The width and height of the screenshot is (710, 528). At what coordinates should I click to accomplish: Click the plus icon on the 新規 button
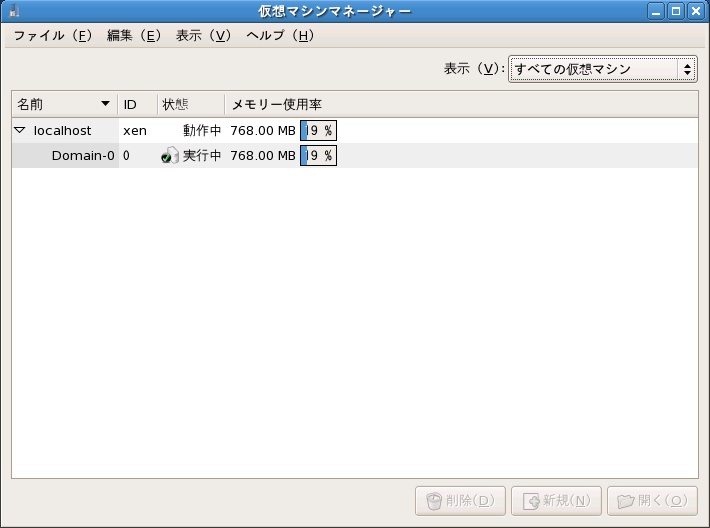tap(531, 501)
